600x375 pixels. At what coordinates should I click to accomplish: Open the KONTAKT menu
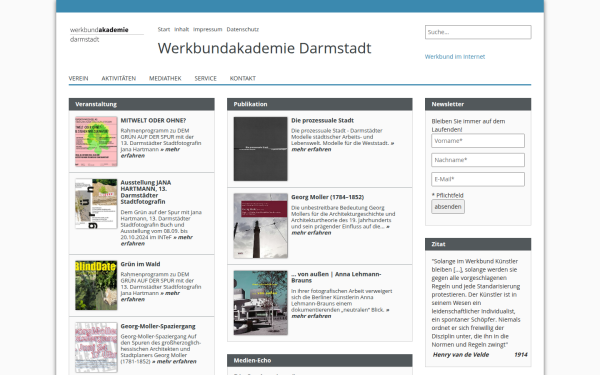(x=243, y=78)
